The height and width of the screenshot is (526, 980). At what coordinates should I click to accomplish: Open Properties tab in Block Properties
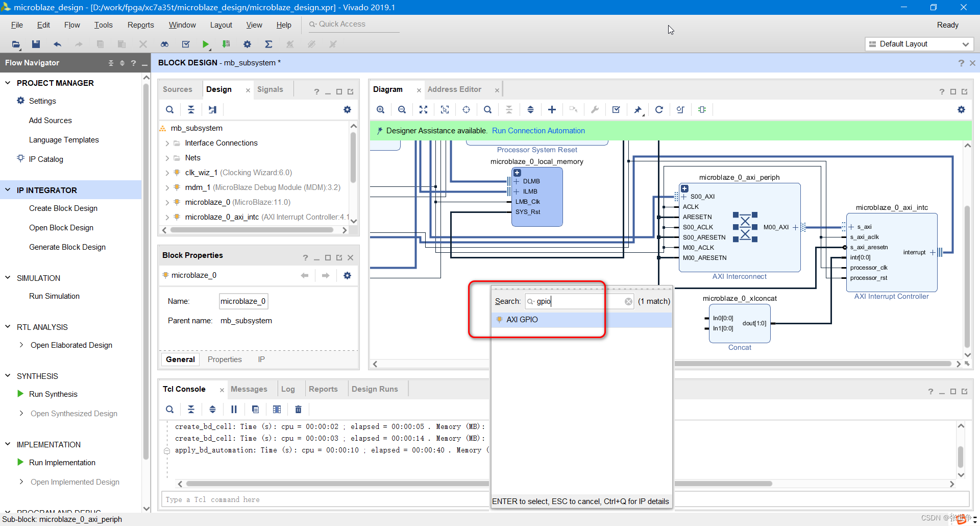(x=225, y=360)
